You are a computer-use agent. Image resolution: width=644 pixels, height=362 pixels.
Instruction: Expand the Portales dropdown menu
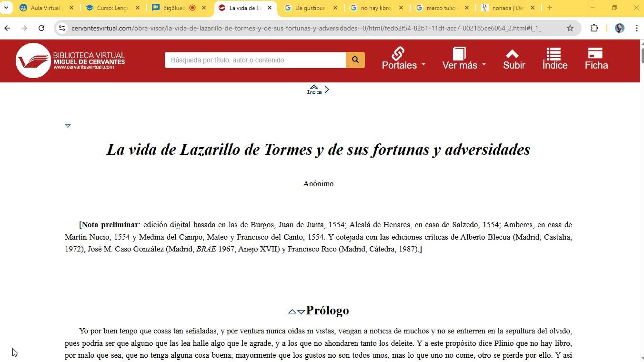(x=403, y=60)
